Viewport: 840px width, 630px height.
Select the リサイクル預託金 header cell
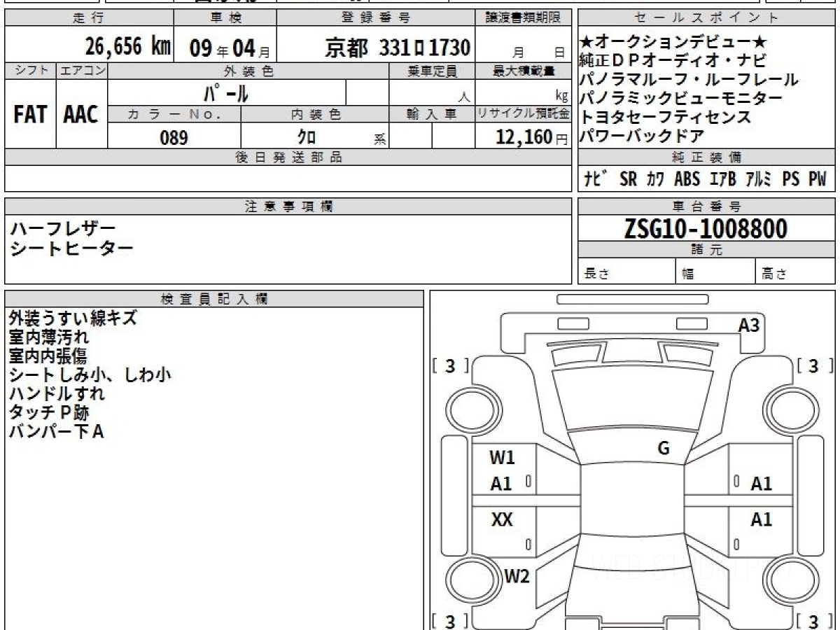524,114
